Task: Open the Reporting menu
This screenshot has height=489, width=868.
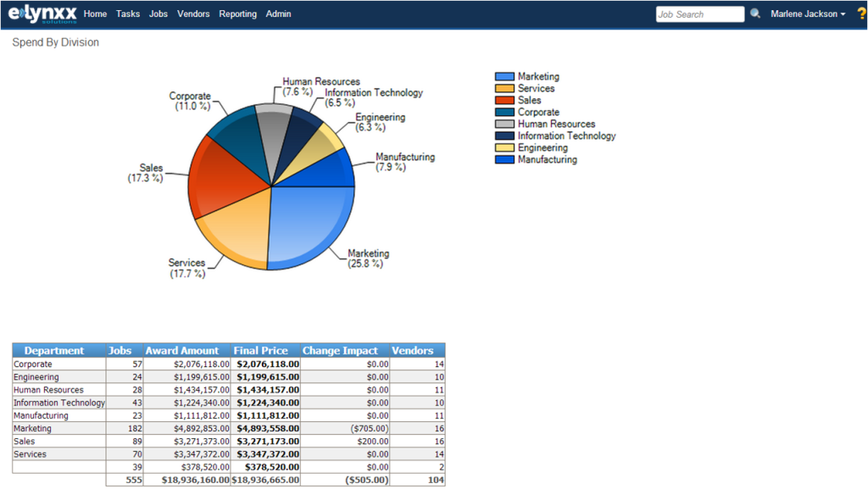Action: tap(237, 14)
